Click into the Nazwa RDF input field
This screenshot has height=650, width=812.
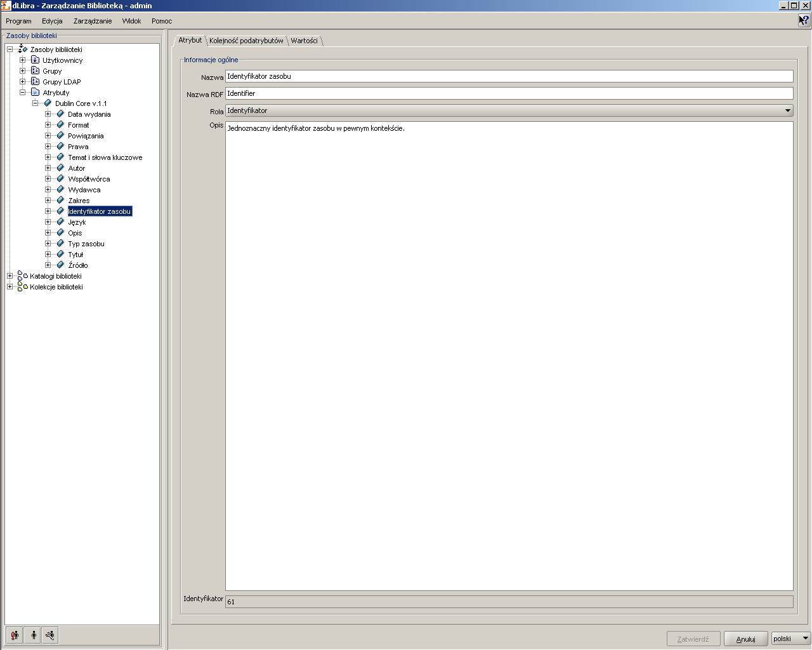(509, 93)
